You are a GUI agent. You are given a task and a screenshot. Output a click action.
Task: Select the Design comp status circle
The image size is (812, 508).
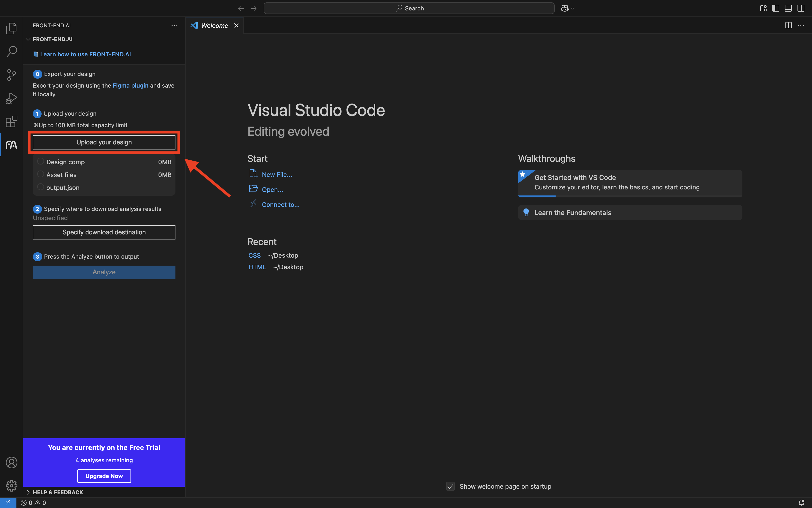coord(41,161)
